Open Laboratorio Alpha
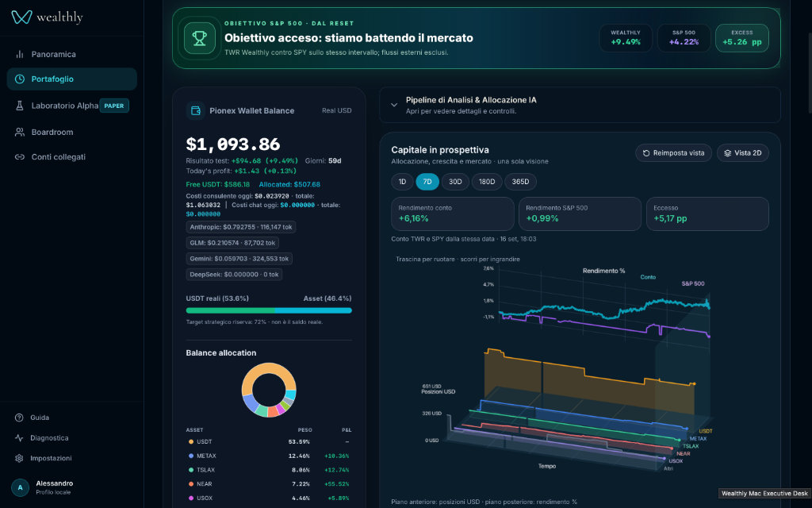This screenshot has width=812, height=508. 71,106
